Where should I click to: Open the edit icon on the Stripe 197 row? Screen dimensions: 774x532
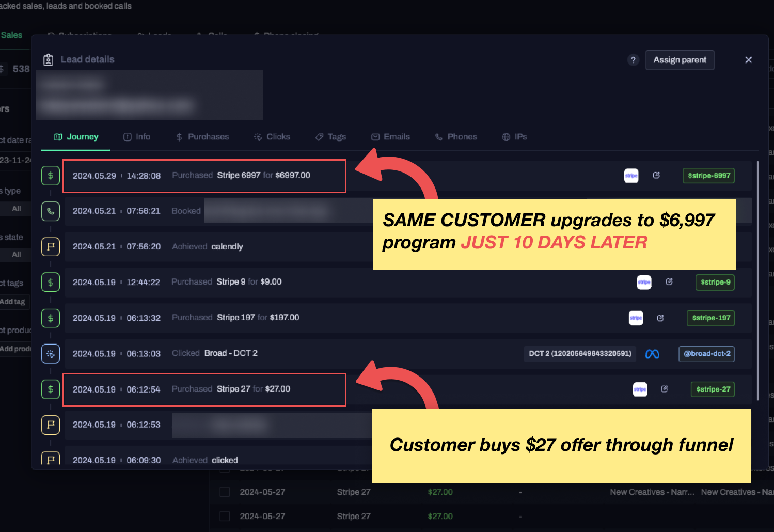(x=660, y=318)
